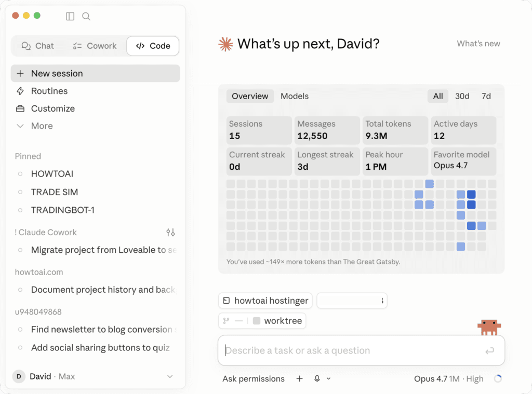Select the All time range

(x=437, y=97)
